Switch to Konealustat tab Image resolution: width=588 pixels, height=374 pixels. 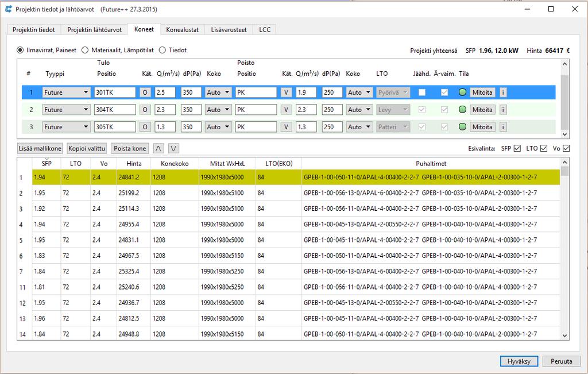click(182, 30)
